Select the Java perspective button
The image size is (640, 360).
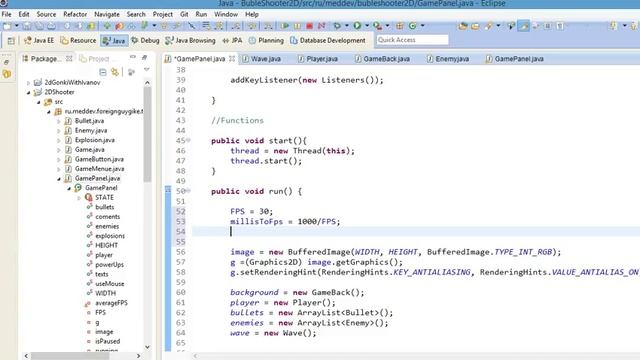[x=114, y=40]
